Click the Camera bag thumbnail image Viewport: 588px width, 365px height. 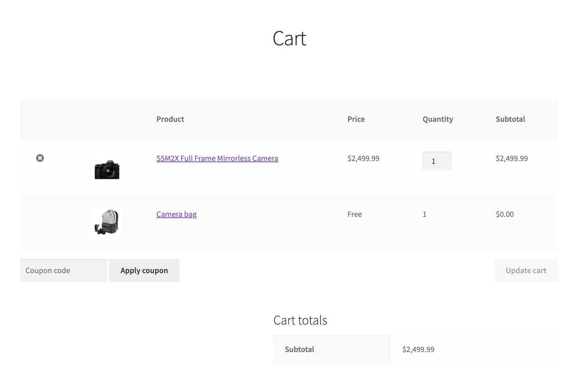pyautogui.click(x=107, y=222)
